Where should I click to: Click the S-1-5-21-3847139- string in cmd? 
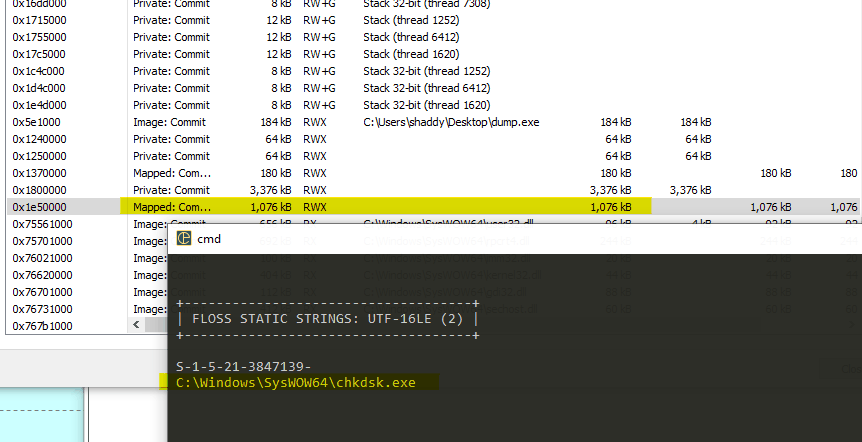tap(244, 367)
